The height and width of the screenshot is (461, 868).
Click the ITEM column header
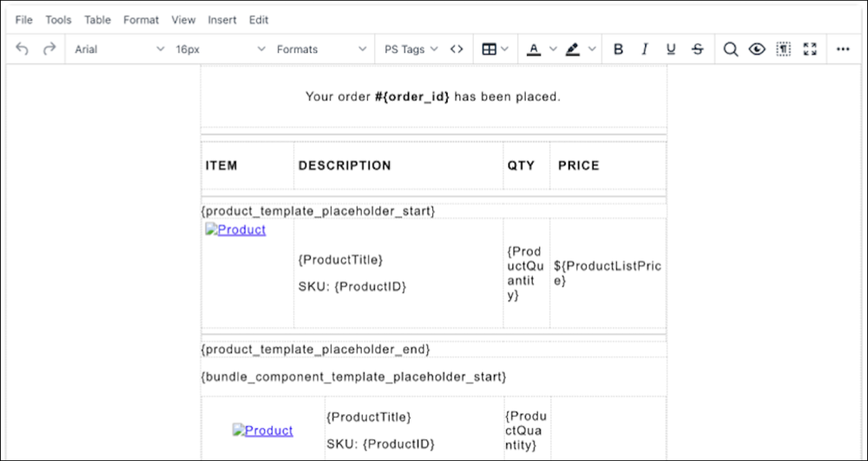[x=221, y=166]
